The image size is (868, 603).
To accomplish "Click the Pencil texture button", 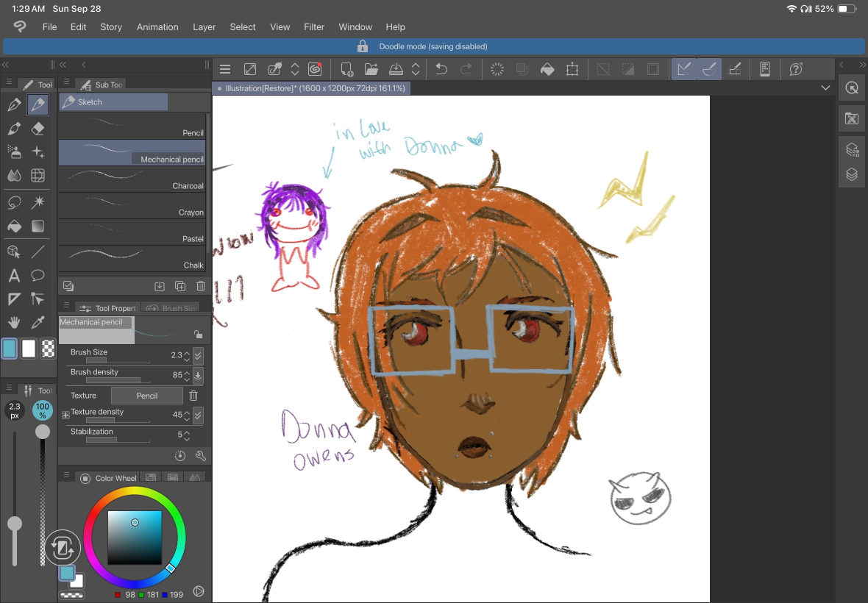I will click(146, 396).
